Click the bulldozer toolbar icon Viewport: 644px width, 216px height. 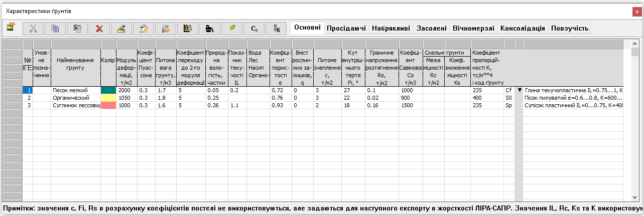point(210,29)
